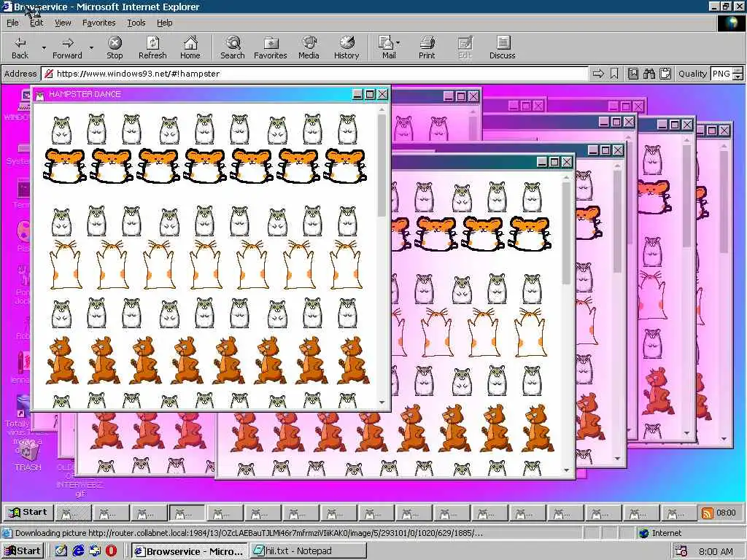Open the Discuss toolbar button
747x560 pixels.
coord(502,47)
